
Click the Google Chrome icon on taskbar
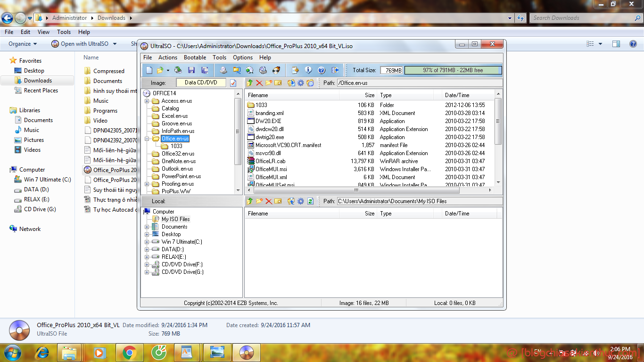click(129, 352)
